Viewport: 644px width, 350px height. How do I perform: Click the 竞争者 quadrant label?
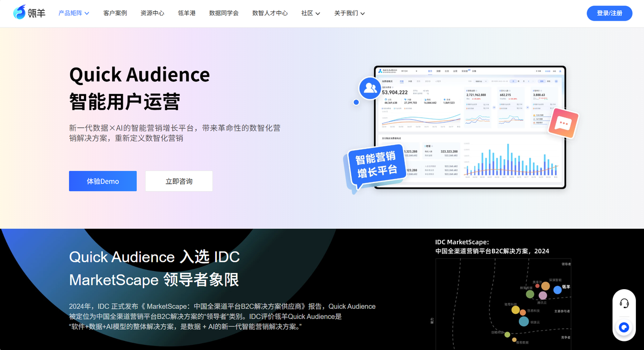tap(566, 338)
